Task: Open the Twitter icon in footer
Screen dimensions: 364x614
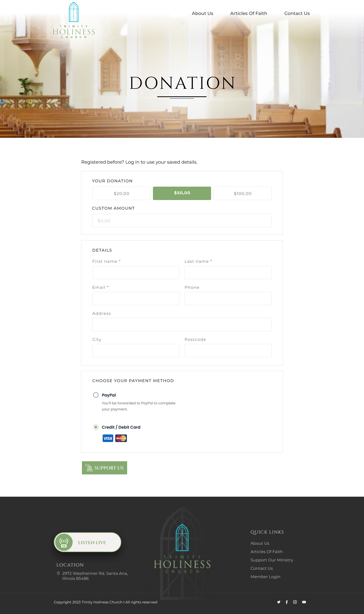Action: pos(279,602)
